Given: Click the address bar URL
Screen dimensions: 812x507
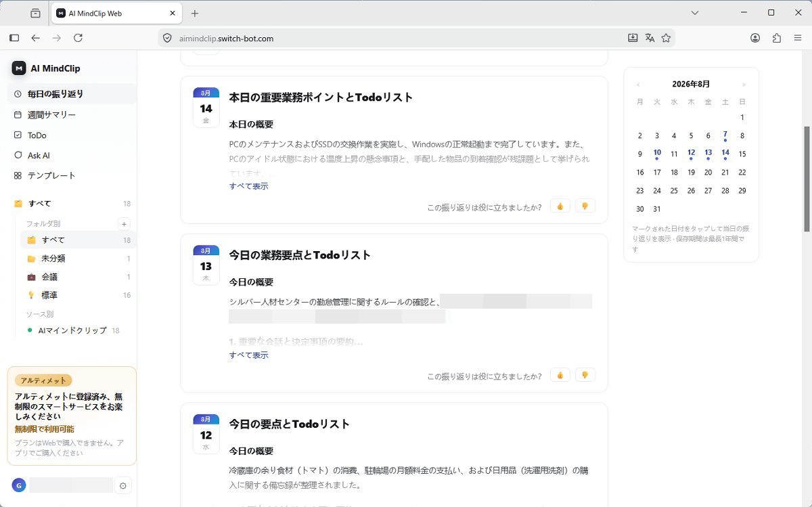Looking at the screenshot, I should tap(226, 39).
